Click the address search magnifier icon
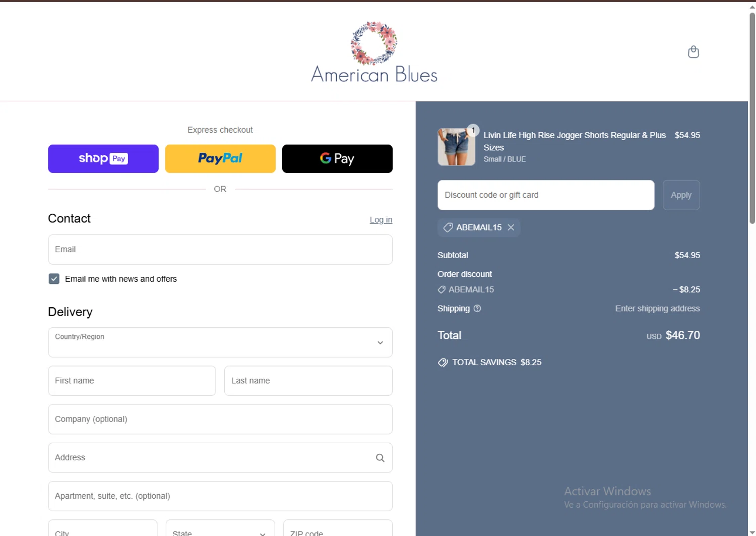 (x=380, y=458)
